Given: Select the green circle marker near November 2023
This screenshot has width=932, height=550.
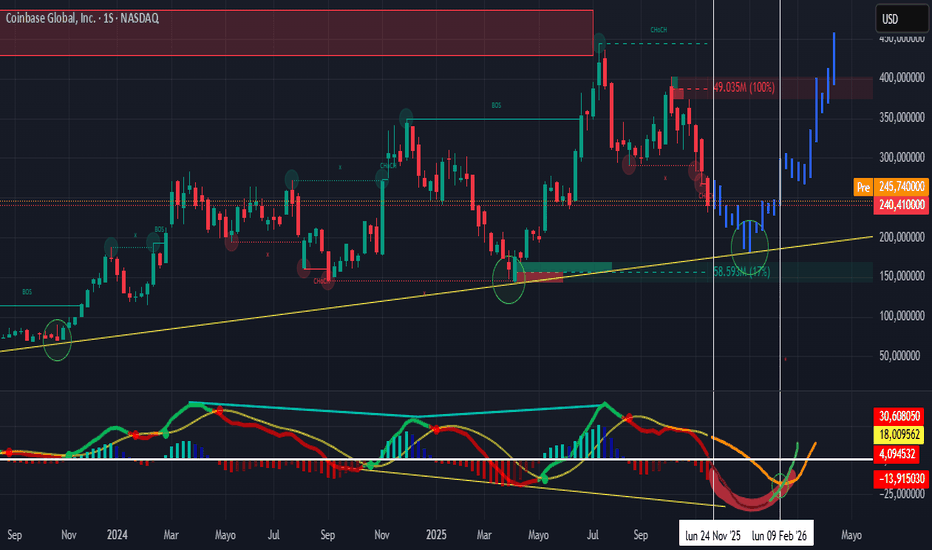Looking at the screenshot, I should (x=58, y=343).
